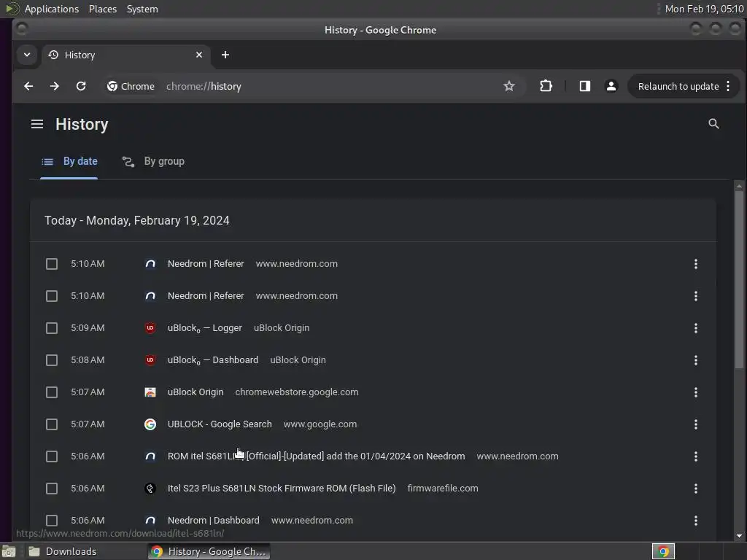The height and width of the screenshot is (560, 747).
Task: Open Itel S23 Plus S681LN Stock Firmware link
Action: (282, 488)
